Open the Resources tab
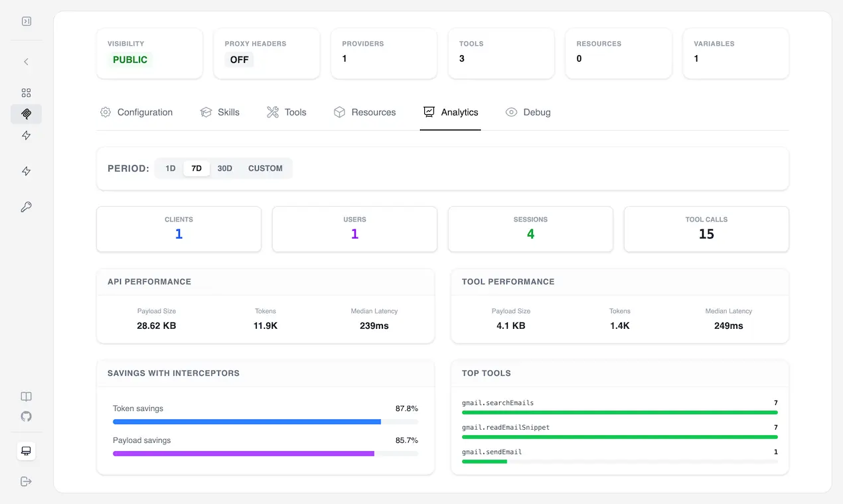The image size is (843, 504). click(x=364, y=112)
